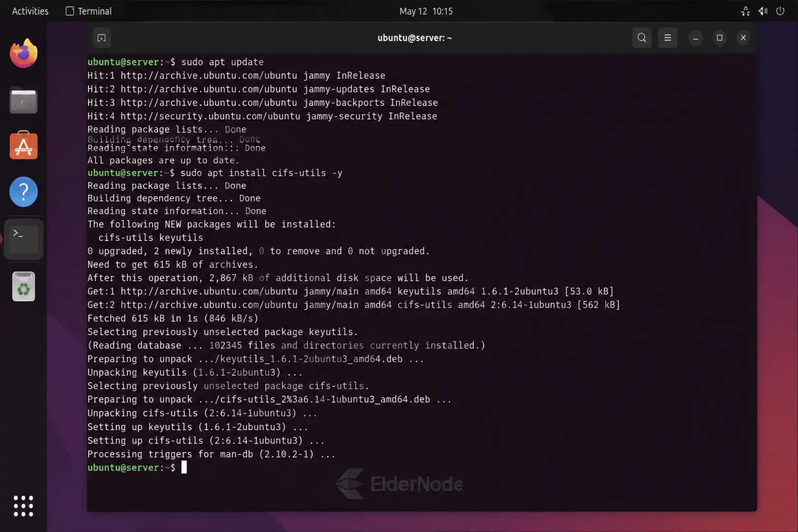Open Ubuntu Software from the dock

tap(23, 146)
